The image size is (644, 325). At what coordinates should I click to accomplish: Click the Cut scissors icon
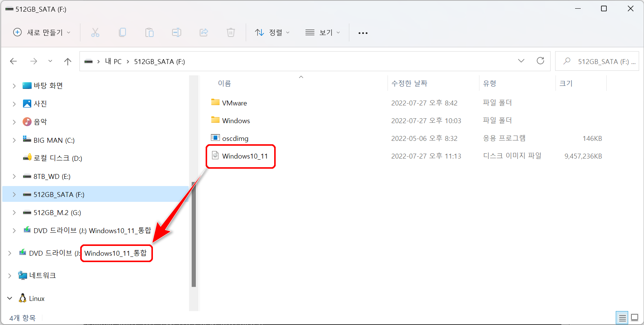[x=95, y=33]
